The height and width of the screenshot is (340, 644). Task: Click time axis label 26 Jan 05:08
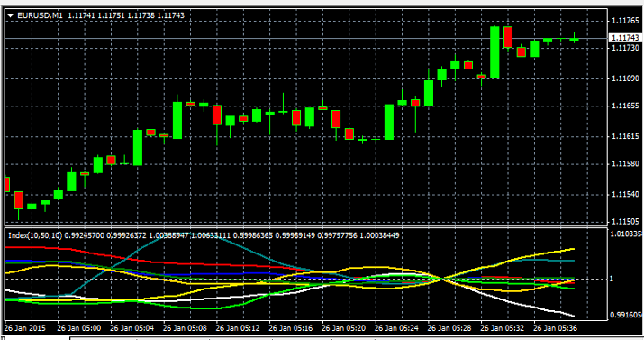185,328
